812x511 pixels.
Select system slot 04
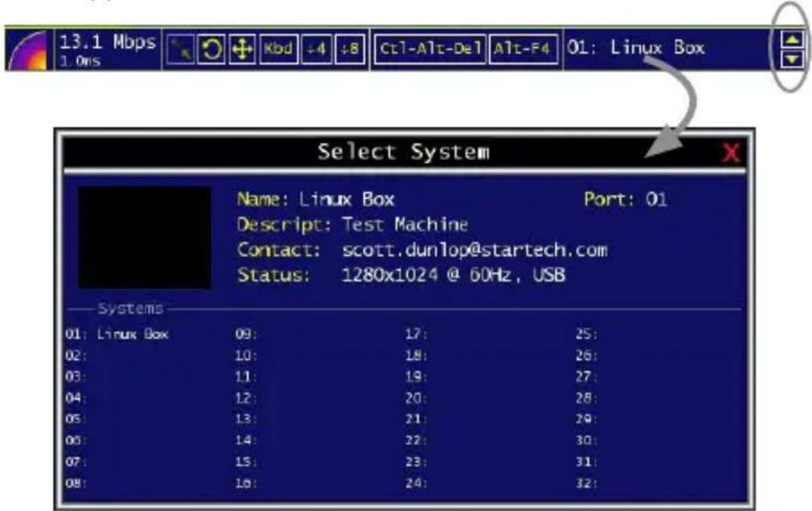[75, 398]
